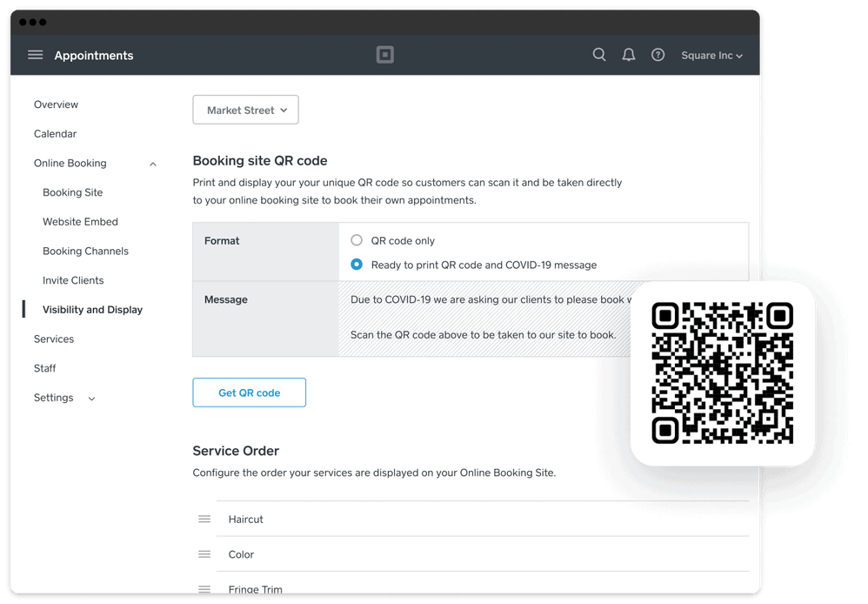Image resolution: width=868 pixels, height=604 pixels.
Task: Open the hamburger navigation menu
Action: point(36,55)
